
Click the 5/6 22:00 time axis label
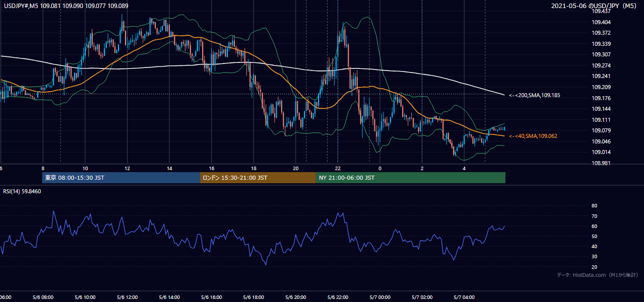click(x=338, y=297)
